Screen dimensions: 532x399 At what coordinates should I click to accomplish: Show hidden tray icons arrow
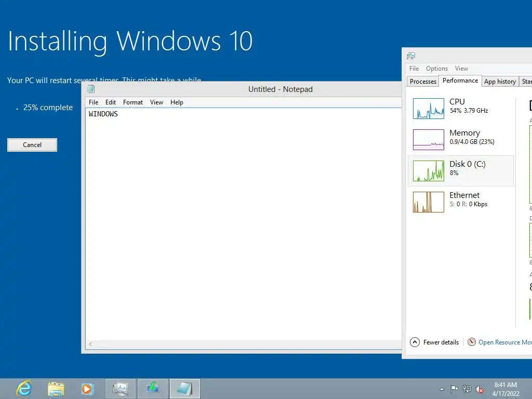[442, 389]
